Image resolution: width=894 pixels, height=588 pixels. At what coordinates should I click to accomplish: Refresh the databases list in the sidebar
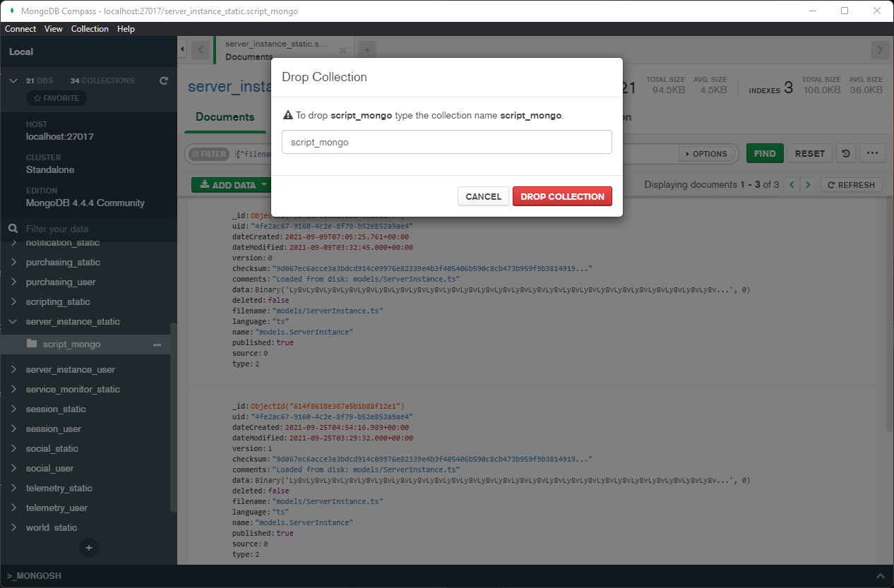[164, 80]
